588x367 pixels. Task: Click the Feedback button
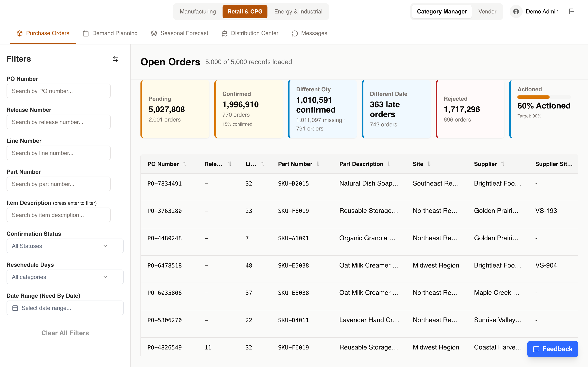point(552,349)
